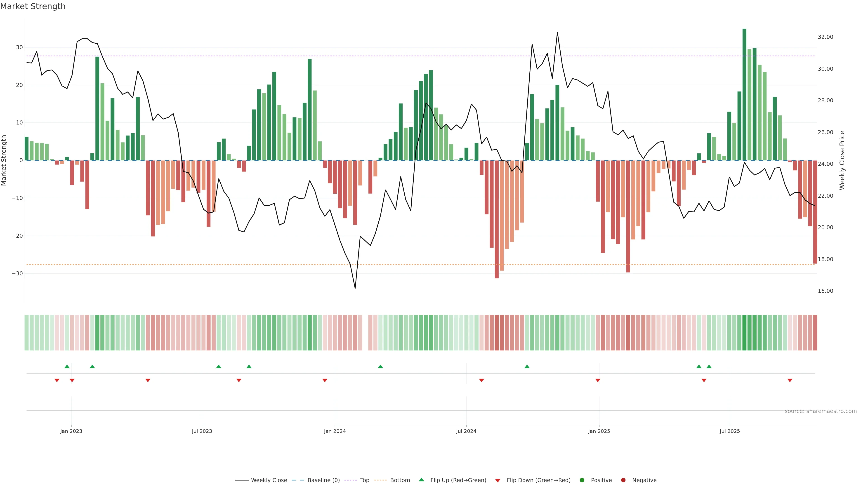
Task: Click the flip-down triangle just before Jan 2025
Action: [598, 380]
